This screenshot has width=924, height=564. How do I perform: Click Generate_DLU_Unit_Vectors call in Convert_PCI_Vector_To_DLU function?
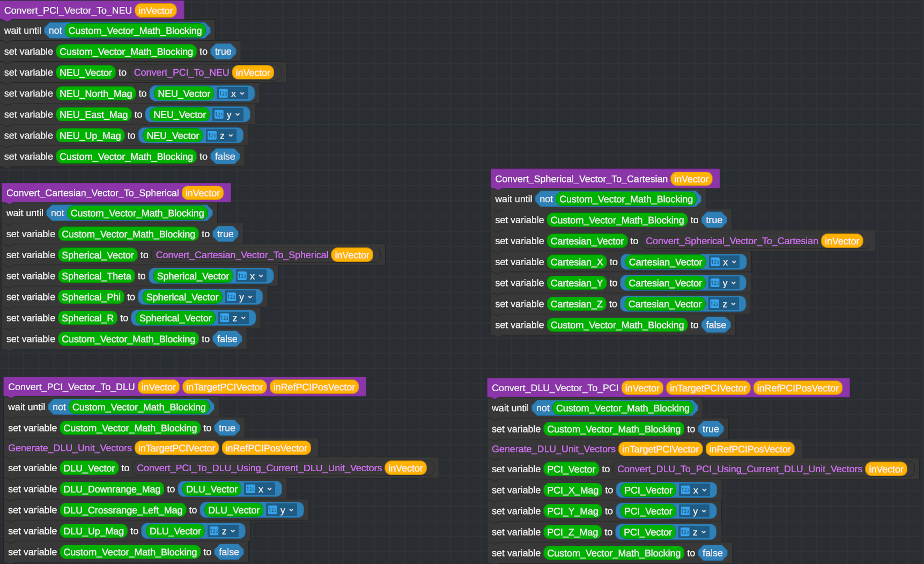pyautogui.click(x=70, y=448)
